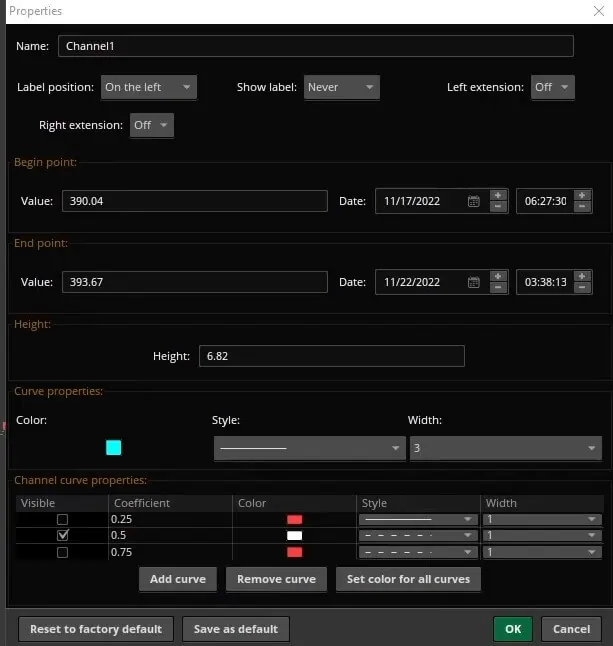Click the Style column header in table
Viewport: 613px width, 646px height.
pos(419,503)
